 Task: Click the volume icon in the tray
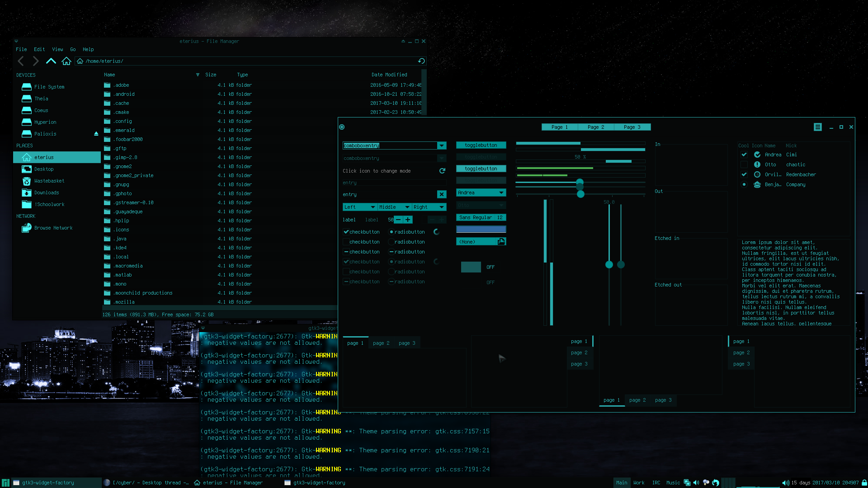click(x=696, y=483)
